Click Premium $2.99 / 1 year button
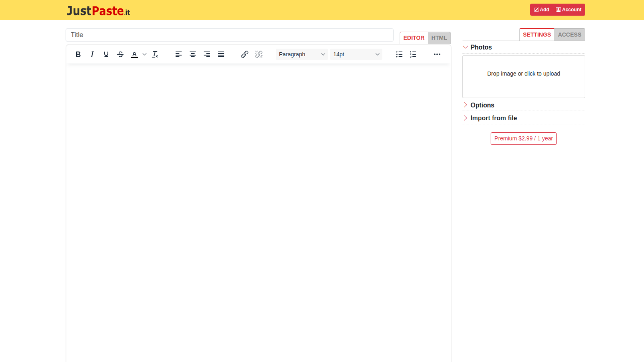 click(523, 138)
